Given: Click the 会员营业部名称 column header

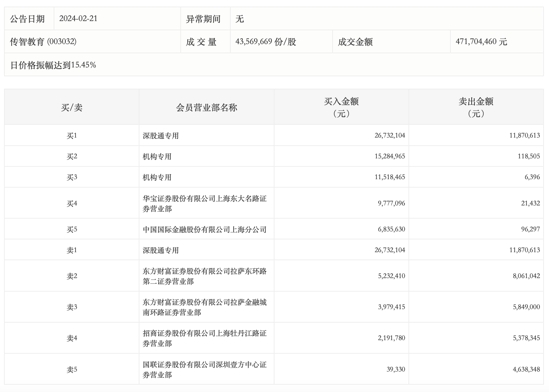Looking at the screenshot, I should [x=207, y=107].
